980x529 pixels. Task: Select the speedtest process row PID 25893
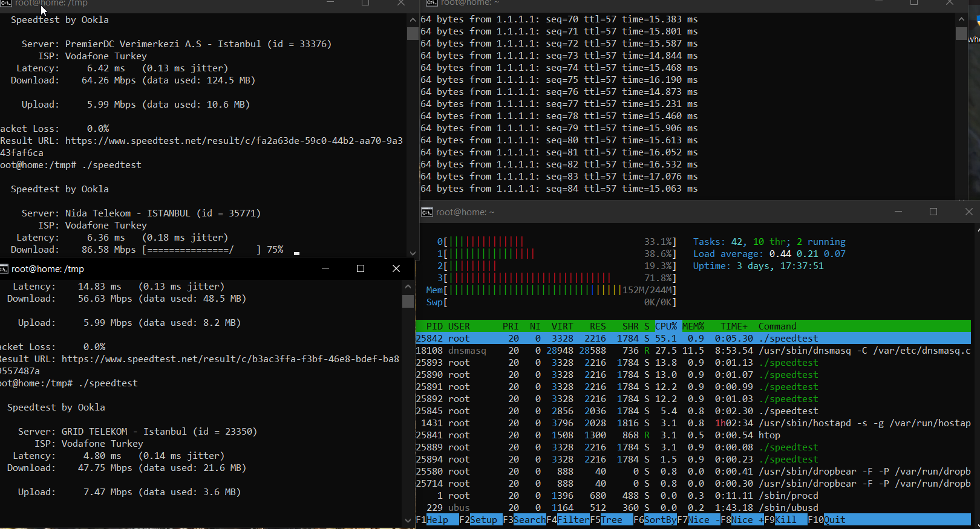[x=693, y=363]
